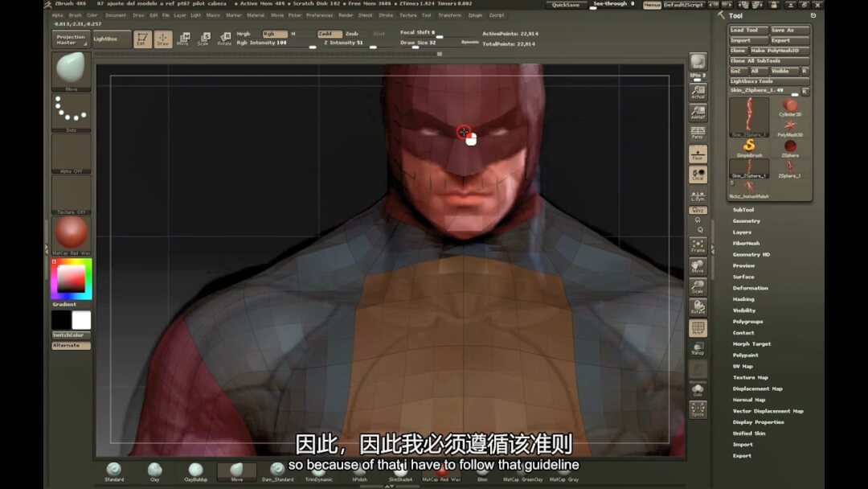Select the canvas Rotate navigation button

(x=698, y=307)
